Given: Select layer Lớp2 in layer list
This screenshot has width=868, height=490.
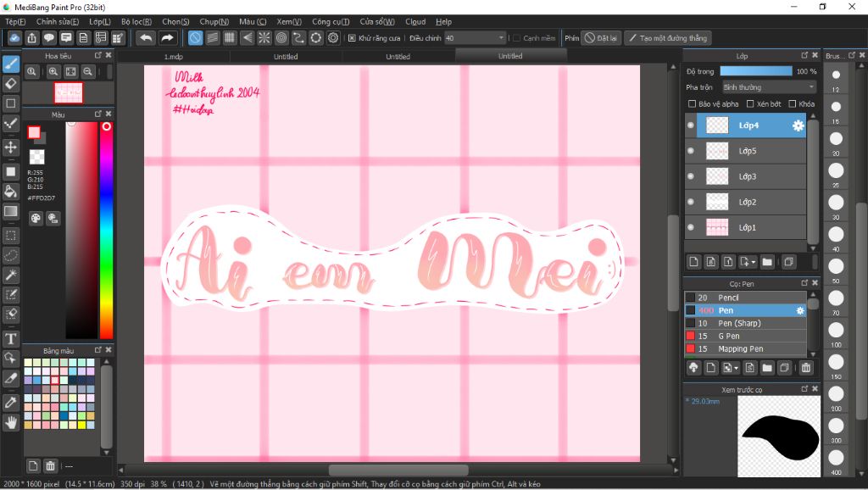Looking at the screenshot, I should [x=745, y=202].
